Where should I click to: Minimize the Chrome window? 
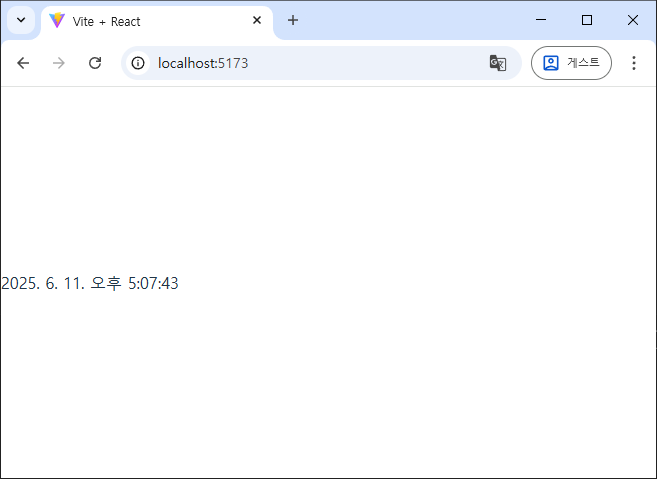pyautogui.click(x=541, y=20)
